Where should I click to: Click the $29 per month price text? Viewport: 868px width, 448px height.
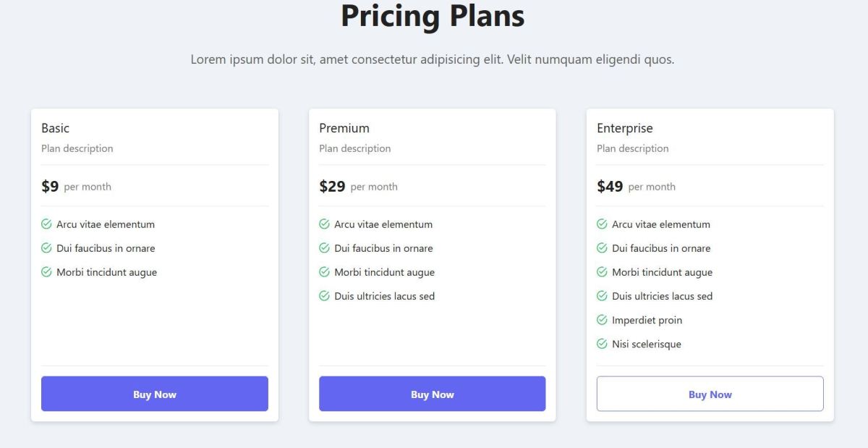click(359, 186)
